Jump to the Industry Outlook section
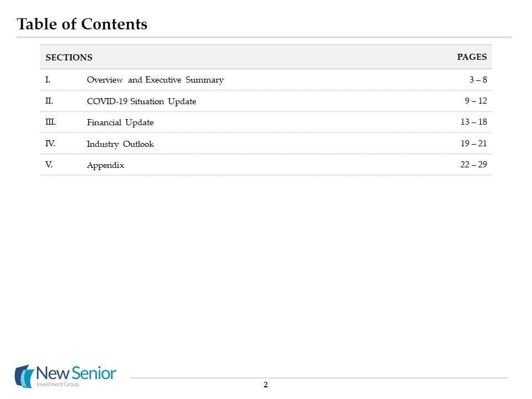The height and width of the screenshot is (399, 532). point(120,144)
